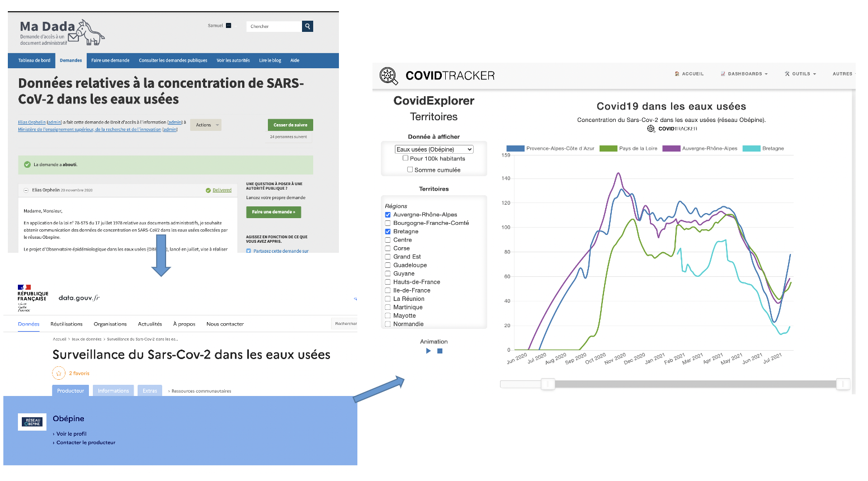868x481 pixels.
Task: Open the Eaux usées (Obépine) dropdown
Action: click(435, 149)
